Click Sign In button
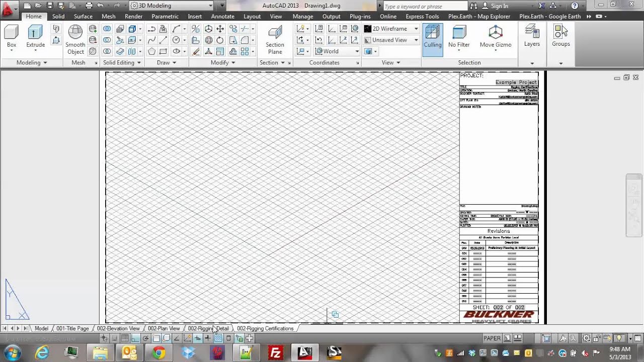 coord(495,6)
